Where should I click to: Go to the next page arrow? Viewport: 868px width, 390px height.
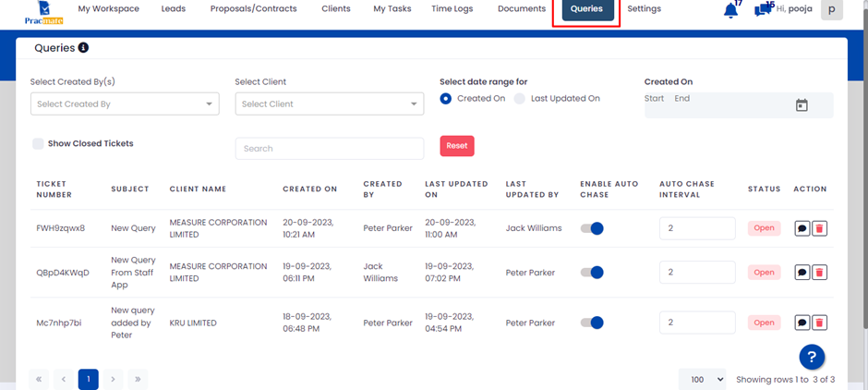point(113,380)
